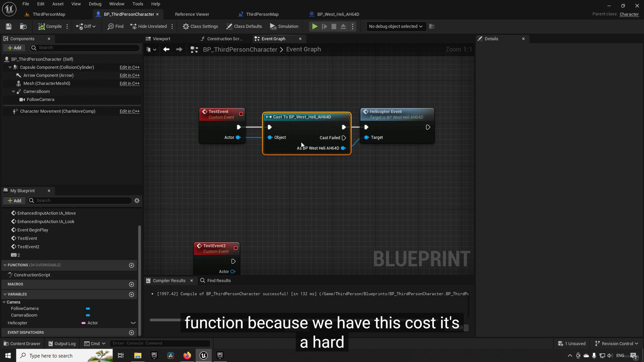
Task: Click the Compile button
Action: point(50,26)
